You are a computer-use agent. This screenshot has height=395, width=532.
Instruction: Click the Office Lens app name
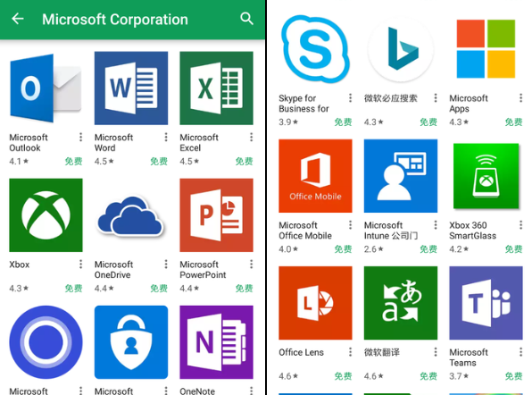(x=302, y=352)
